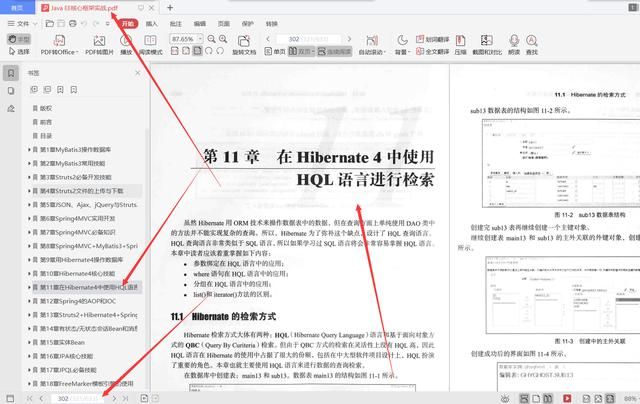Click the undo arrow

click(x=84, y=24)
